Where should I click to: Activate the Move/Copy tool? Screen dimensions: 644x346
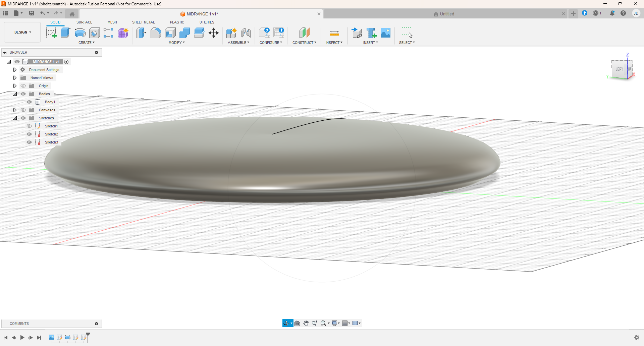[214, 33]
